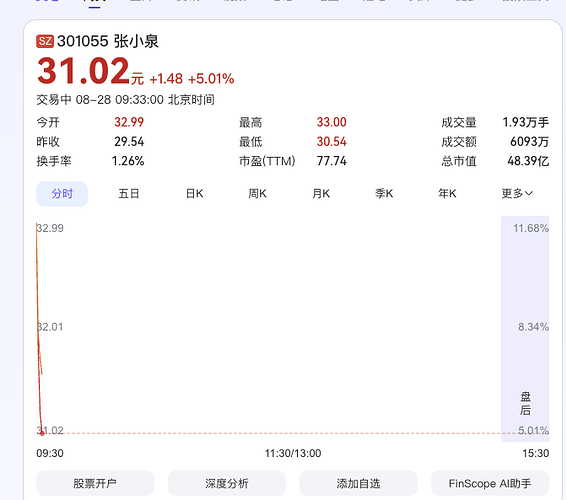This screenshot has width=566, height=500.
Task: Click the 总市值 value 48.39亿
Action: point(528,161)
